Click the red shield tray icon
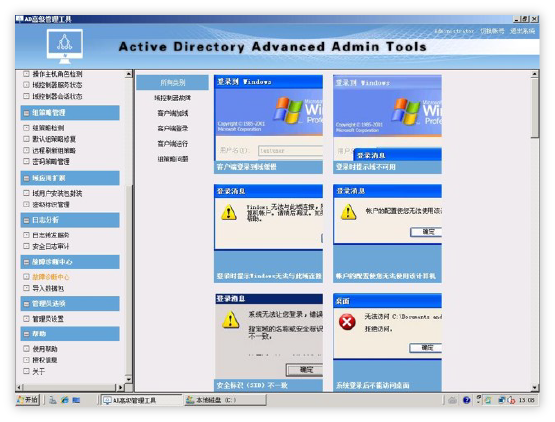 (x=511, y=400)
